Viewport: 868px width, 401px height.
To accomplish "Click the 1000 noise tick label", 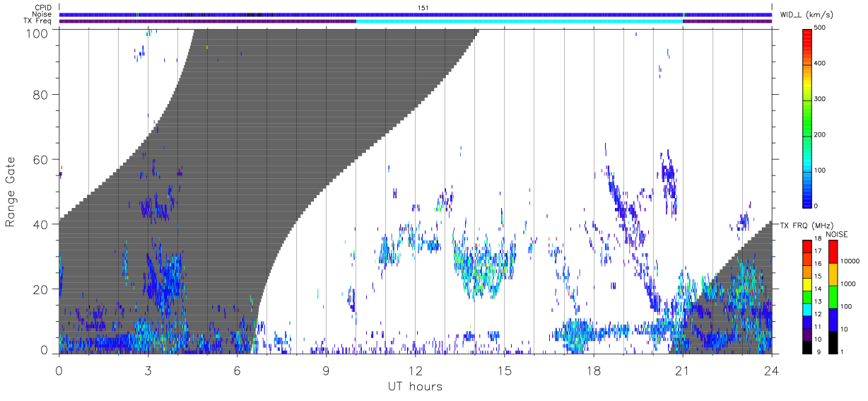I will pyautogui.click(x=848, y=284).
